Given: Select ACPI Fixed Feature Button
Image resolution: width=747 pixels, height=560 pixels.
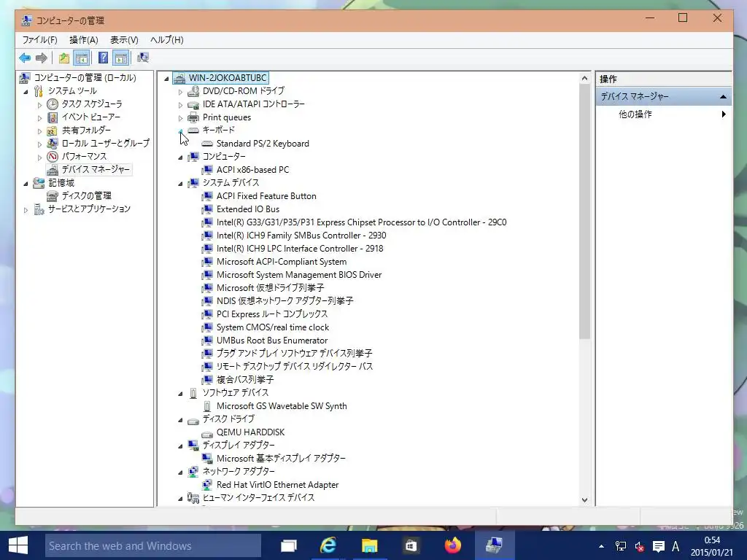Looking at the screenshot, I should (266, 195).
